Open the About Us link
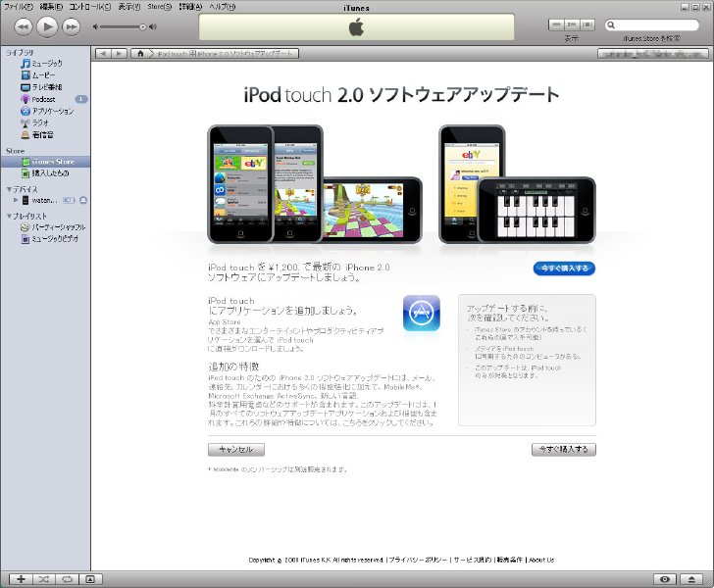The height and width of the screenshot is (588, 714). (541, 560)
